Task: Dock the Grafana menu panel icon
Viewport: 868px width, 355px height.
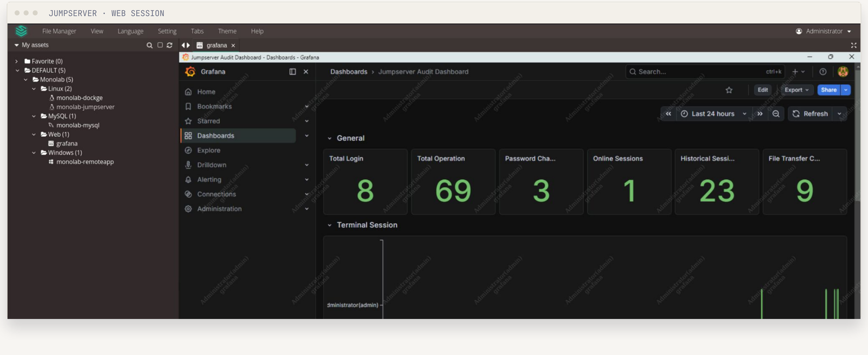Action: (x=292, y=72)
